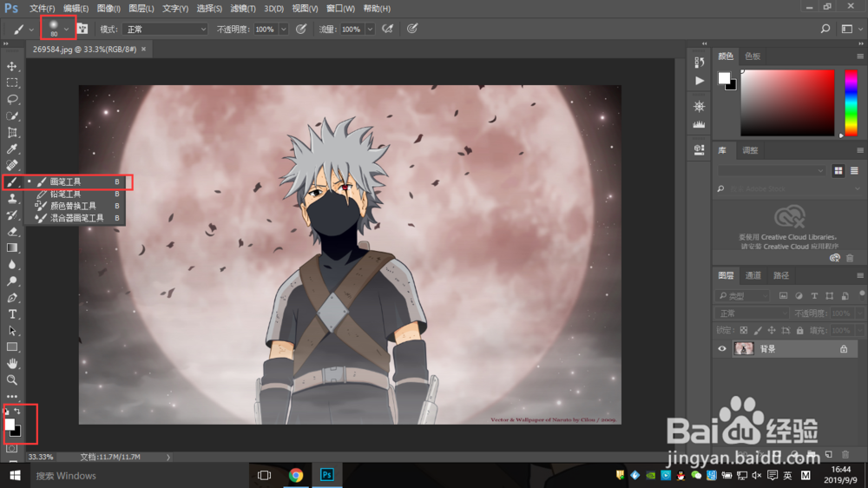Click the rainbow hue slider
Image resolution: width=868 pixels, height=488 pixels.
point(851,102)
